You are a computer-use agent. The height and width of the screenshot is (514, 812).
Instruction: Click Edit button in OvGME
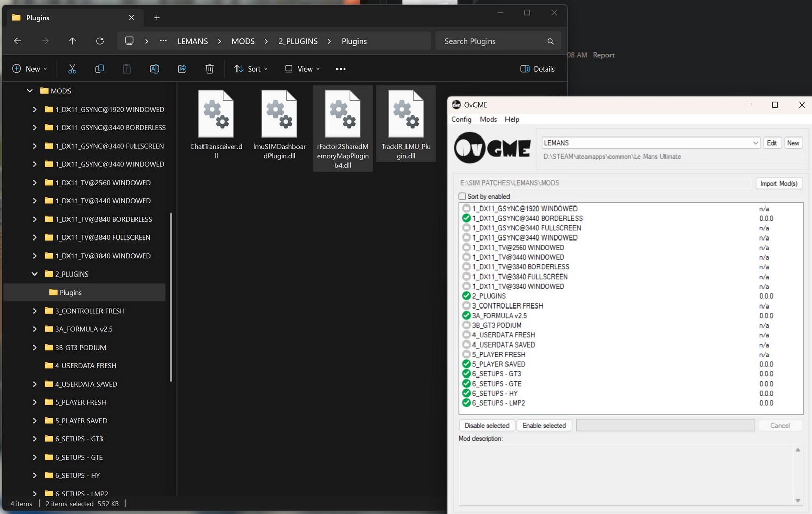point(772,143)
